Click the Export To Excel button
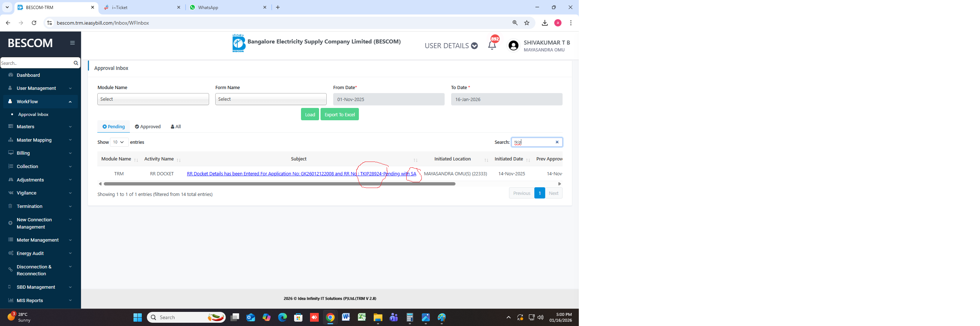Screen dimensions: 980x326 339,114
